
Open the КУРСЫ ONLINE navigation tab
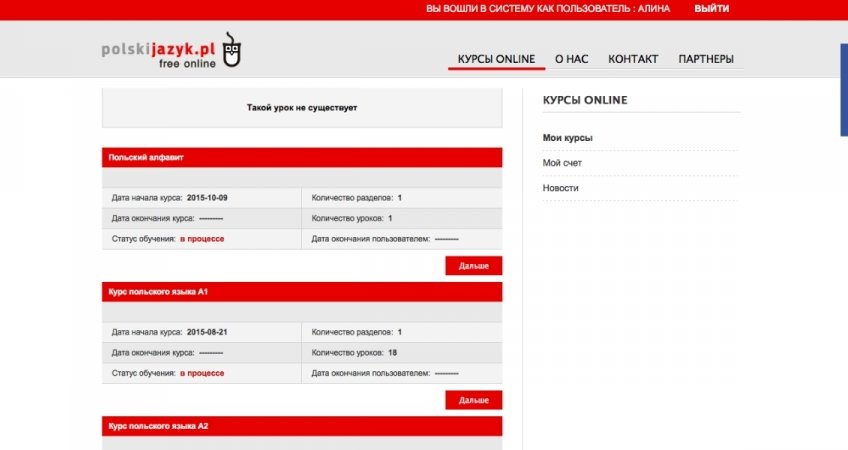coord(496,59)
